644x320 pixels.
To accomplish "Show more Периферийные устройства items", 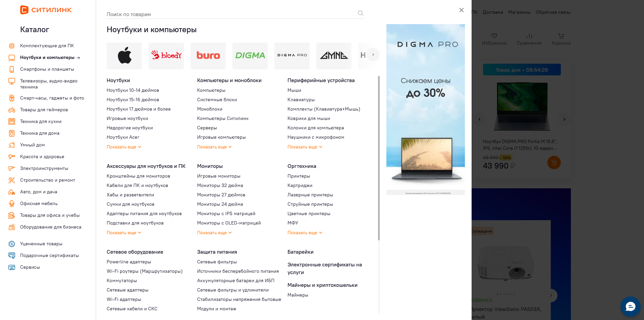I will pyautogui.click(x=304, y=147).
